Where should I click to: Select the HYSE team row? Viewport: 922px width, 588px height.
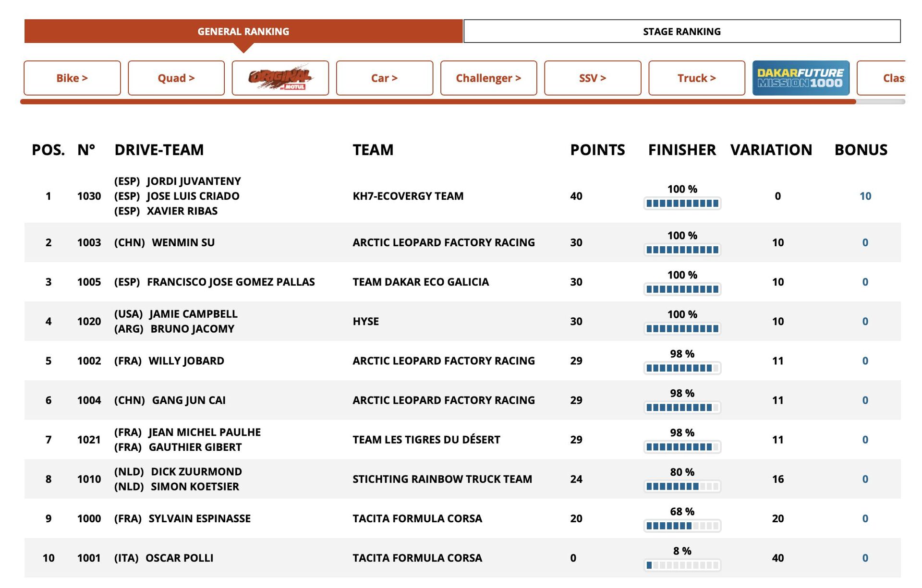point(365,321)
